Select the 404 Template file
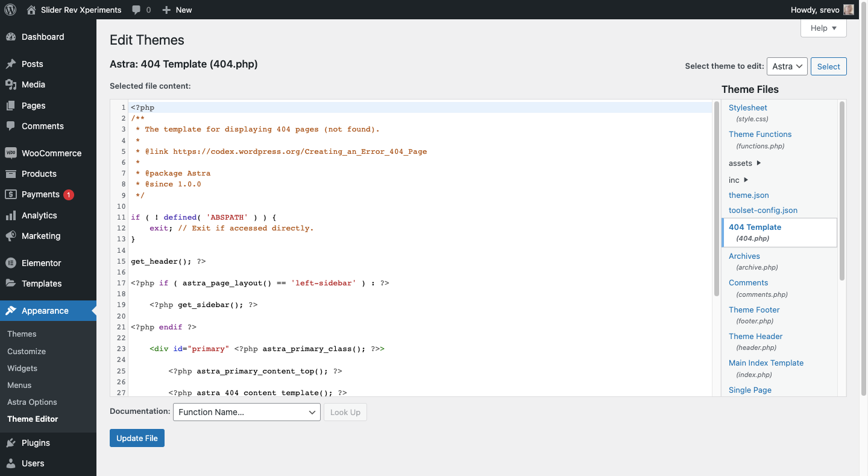This screenshot has height=476, width=868. tap(779, 232)
